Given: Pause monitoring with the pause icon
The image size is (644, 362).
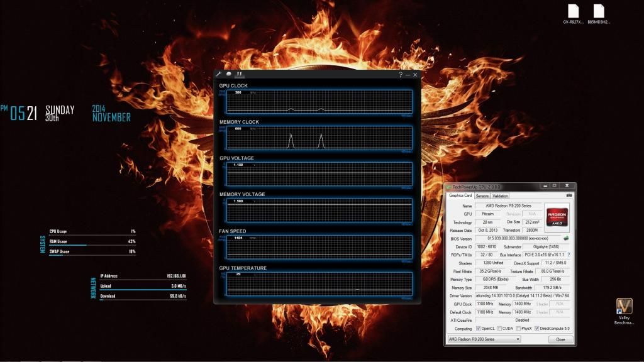Looking at the screenshot, I should click(x=239, y=74).
